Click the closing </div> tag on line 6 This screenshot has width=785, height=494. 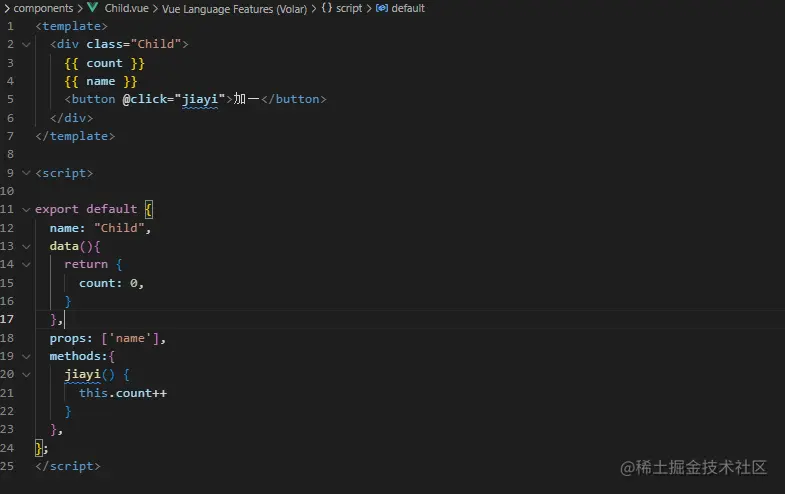(72, 118)
